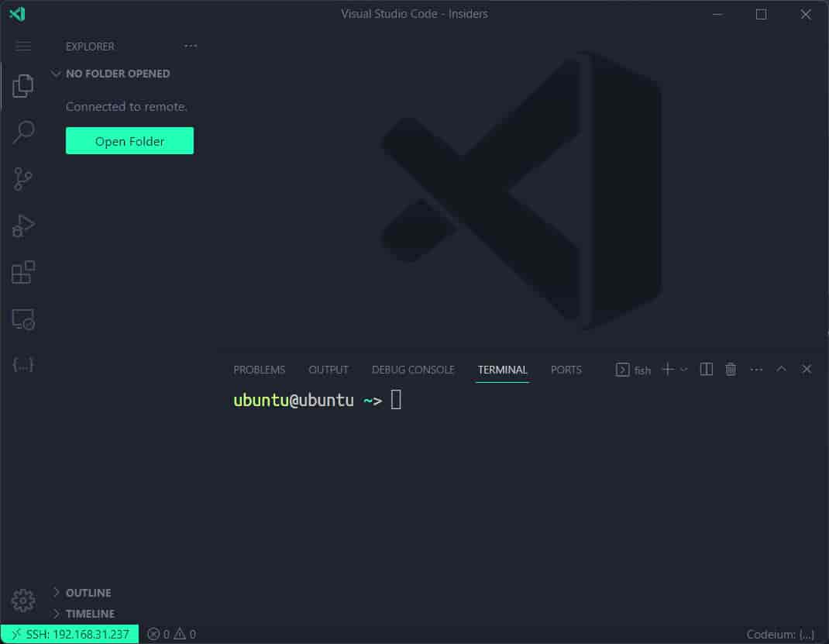
Task: Click the hamburger application menu
Action: [23, 46]
